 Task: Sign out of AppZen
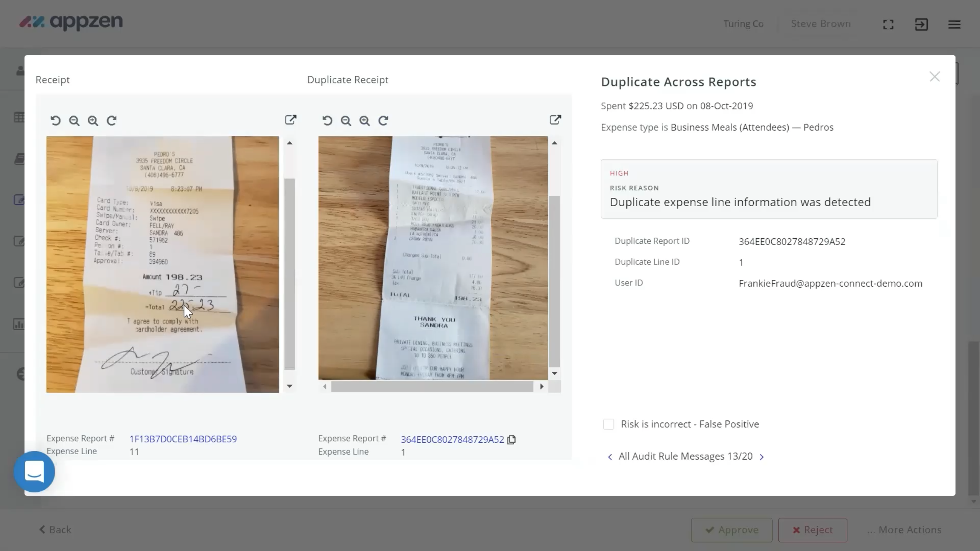coord(921,24)
